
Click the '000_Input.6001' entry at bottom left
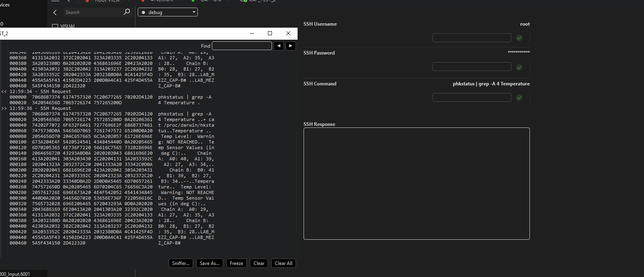[x=15, y=274]
